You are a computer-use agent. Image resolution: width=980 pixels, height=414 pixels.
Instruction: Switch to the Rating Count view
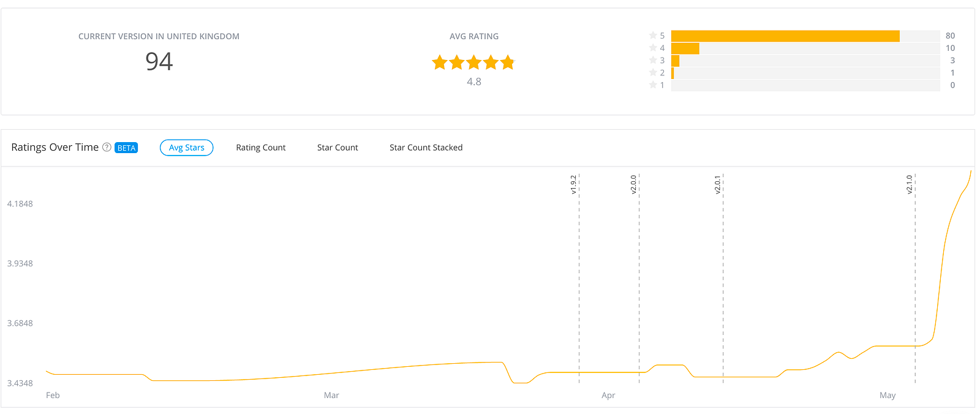[x=261, y=148]
